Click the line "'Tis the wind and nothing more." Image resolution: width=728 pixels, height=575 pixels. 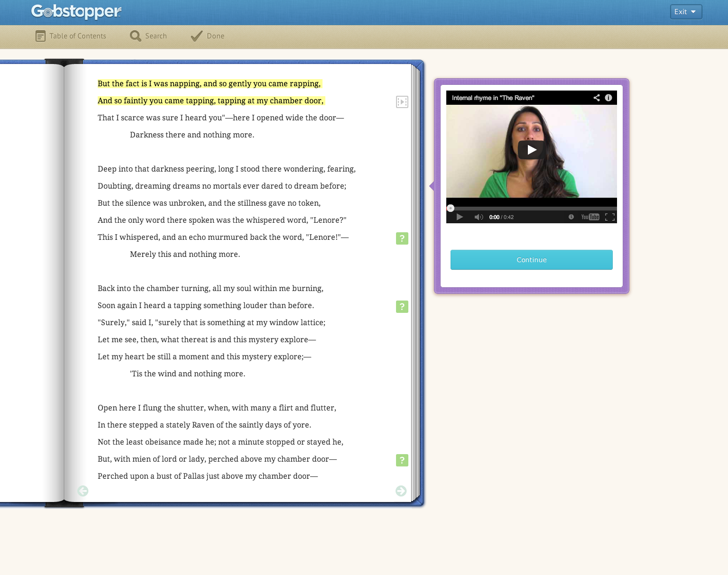pyautogui.click(x=188, y=374)
